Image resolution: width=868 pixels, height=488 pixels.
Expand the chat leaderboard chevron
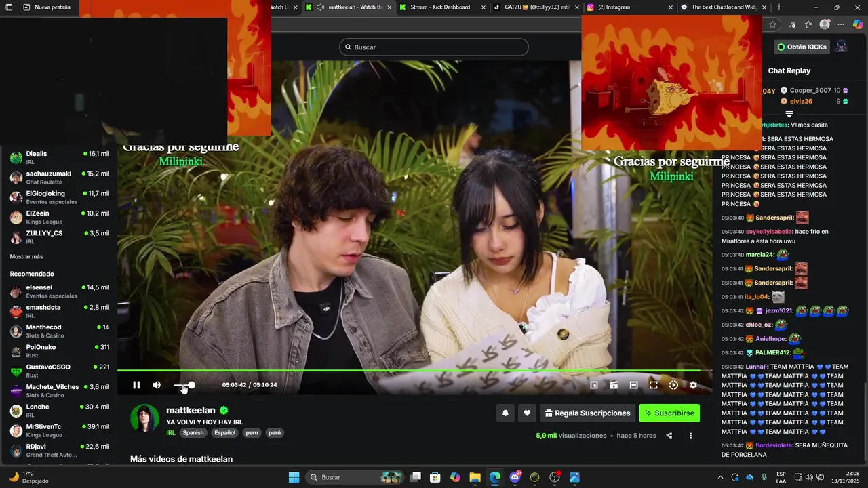[x=789, y=114]
